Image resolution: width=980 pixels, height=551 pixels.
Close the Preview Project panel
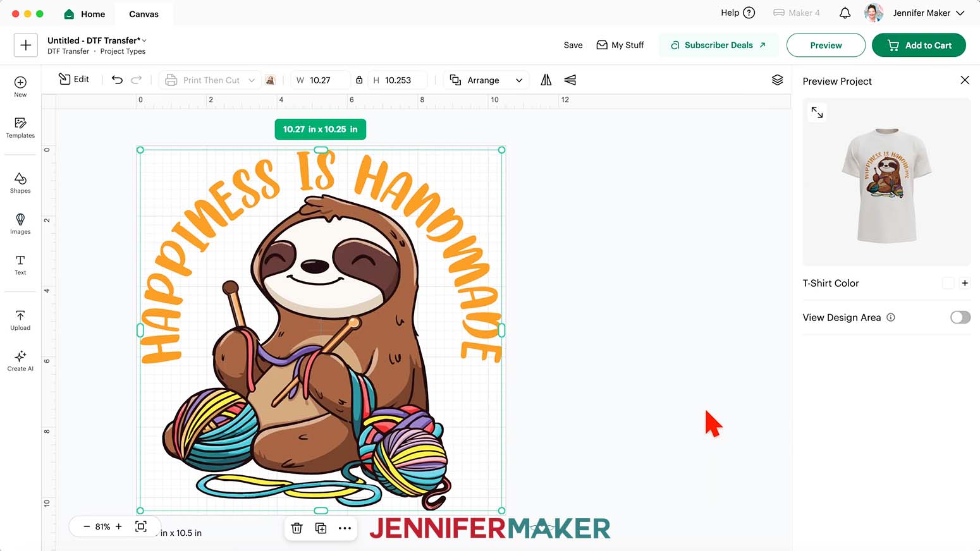coord(965,80)
